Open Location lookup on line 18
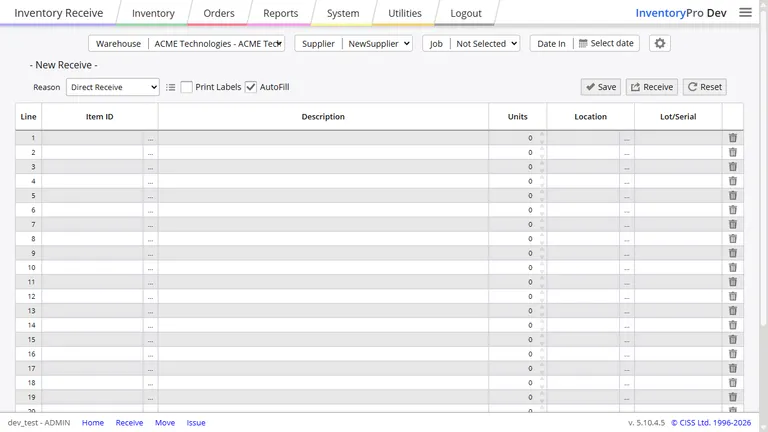The image size is (768, 432). [626, 384]
